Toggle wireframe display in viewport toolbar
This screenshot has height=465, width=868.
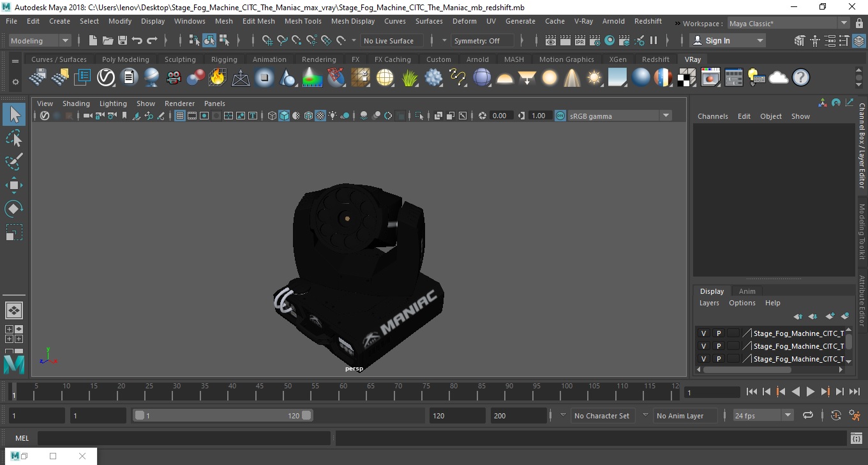pos(272,116)
